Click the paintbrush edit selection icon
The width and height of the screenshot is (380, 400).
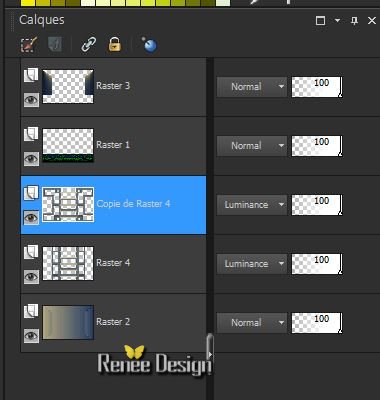click(x=29, y=44)
